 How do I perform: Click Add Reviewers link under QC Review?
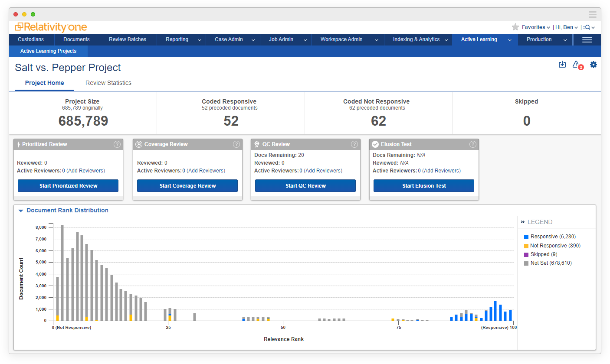pos(323,171)
